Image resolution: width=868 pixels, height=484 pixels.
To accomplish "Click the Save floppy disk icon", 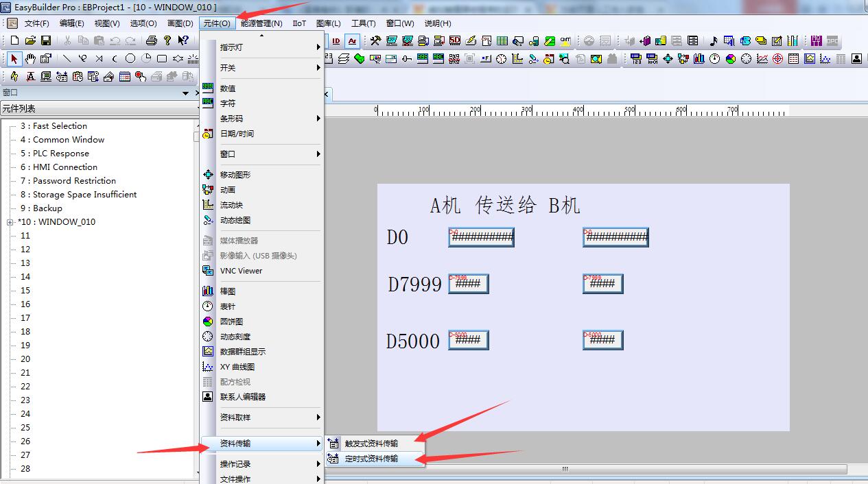I will 46,41.
